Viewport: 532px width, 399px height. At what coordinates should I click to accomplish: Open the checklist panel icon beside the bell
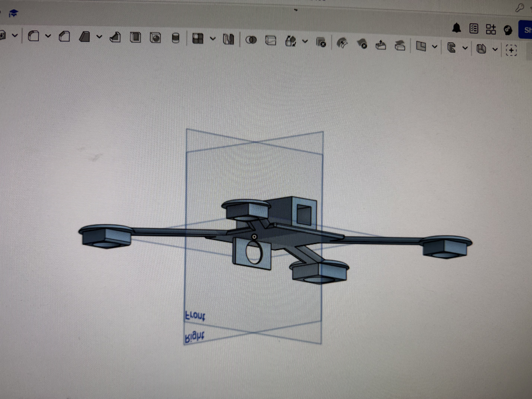coord(474,29)
